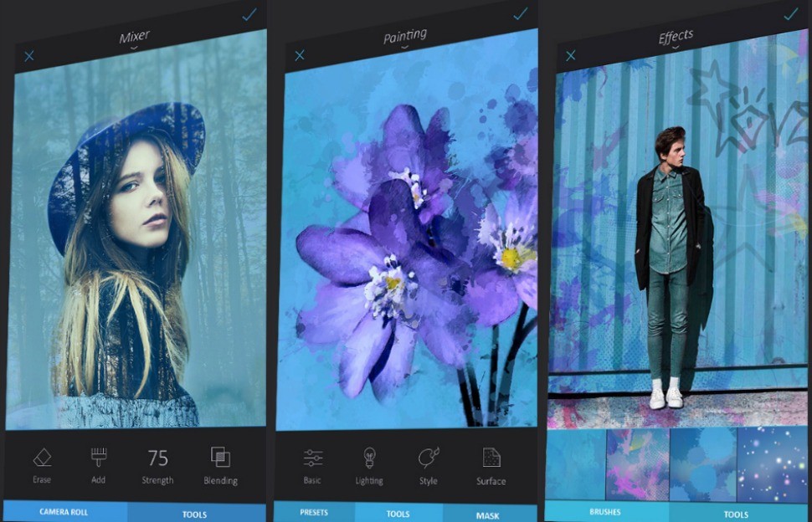
Task: Cancel the Effects screen with X
Action: click(x=571, y=55)
